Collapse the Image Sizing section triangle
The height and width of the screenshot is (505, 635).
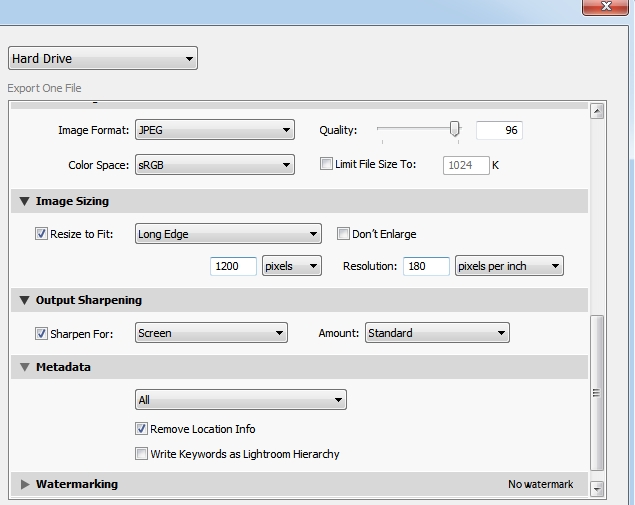[24, 201]
